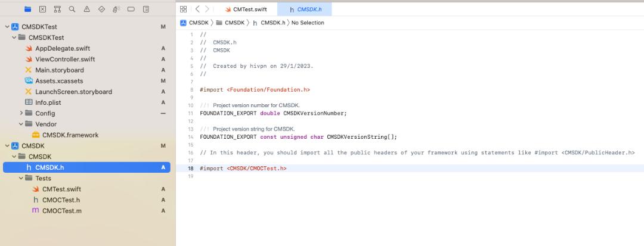Open the Source Control navigator

tap(42, 9)
